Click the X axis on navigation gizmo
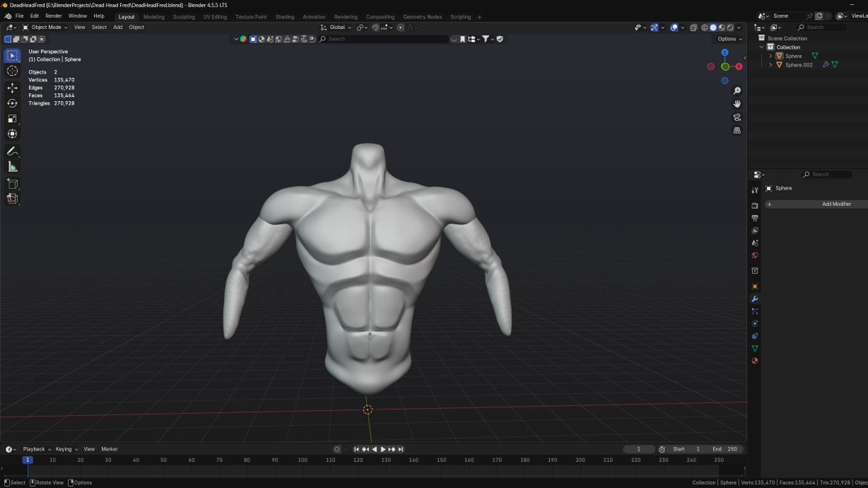This screenshot has width=868, height=488. point(739,67)
